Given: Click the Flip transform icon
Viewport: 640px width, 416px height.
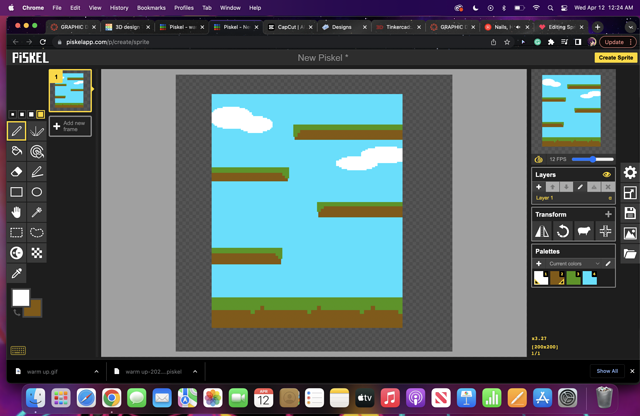Looking at the screenshot, I should [x=542, y=231].
